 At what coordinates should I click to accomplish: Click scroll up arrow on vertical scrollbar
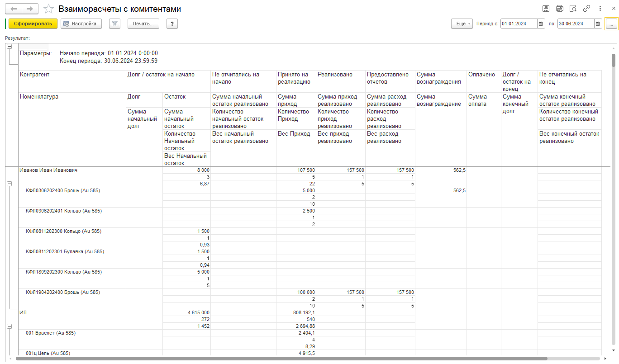point(614,47)
